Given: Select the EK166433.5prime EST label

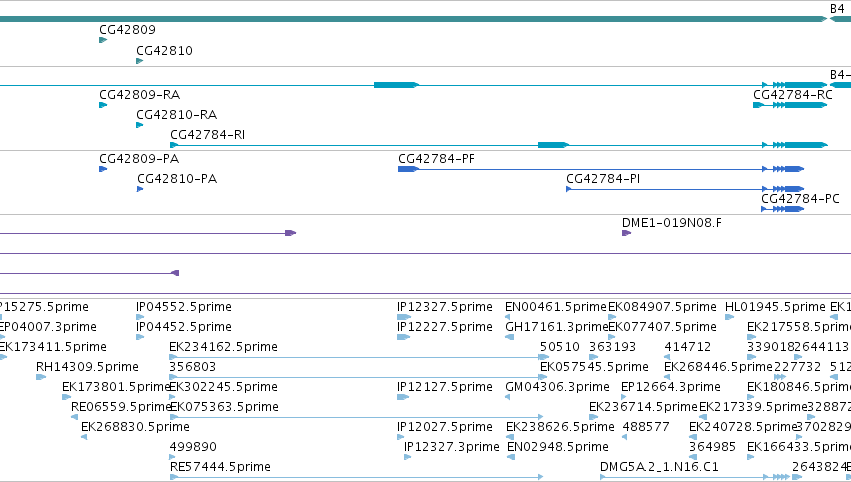Looking at the screenshot, I should [x=799, y=447].
